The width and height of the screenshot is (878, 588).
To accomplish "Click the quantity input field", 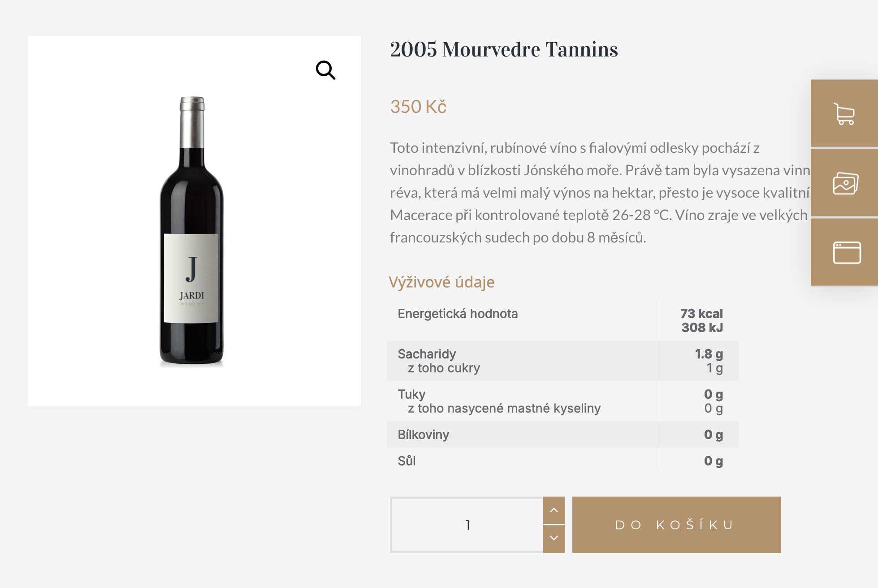I will point(467,525).
